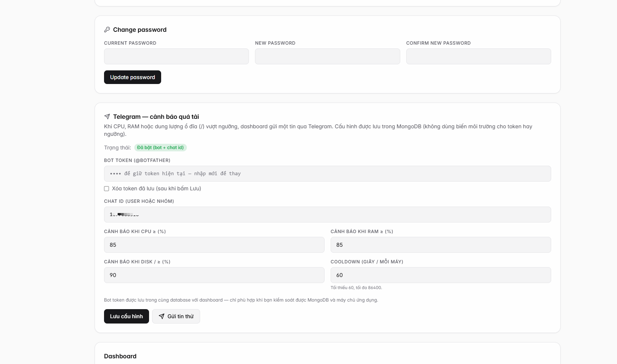
Task: Click the Chat ID input field
Action: (327, 215)
